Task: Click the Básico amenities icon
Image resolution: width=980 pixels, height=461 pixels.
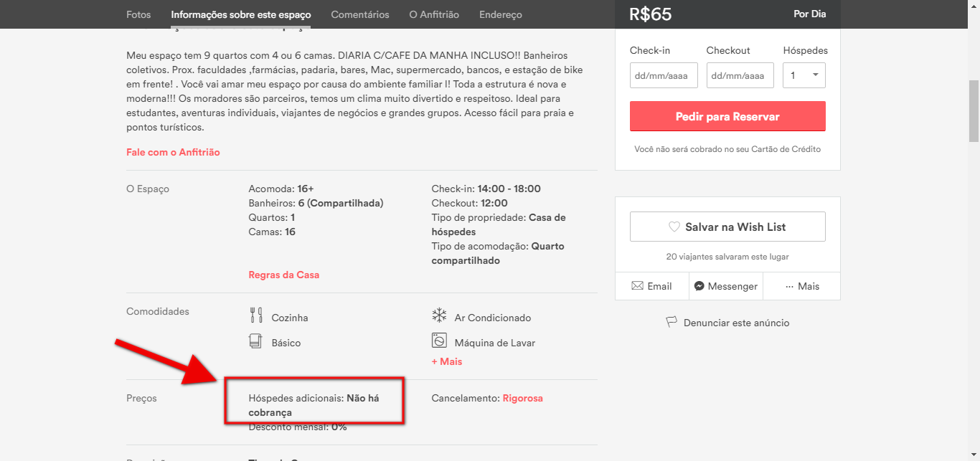Action: [x=256, y=341]
